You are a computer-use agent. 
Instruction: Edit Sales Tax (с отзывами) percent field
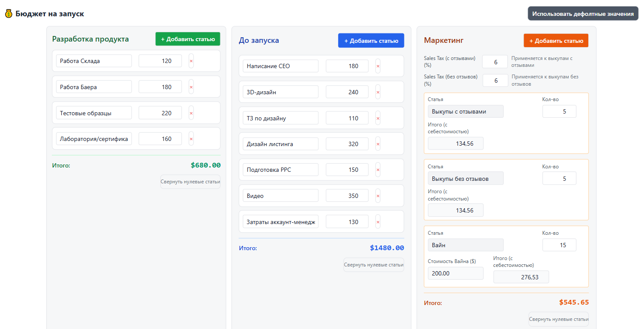pyautogui.click(x=495, y=62)
